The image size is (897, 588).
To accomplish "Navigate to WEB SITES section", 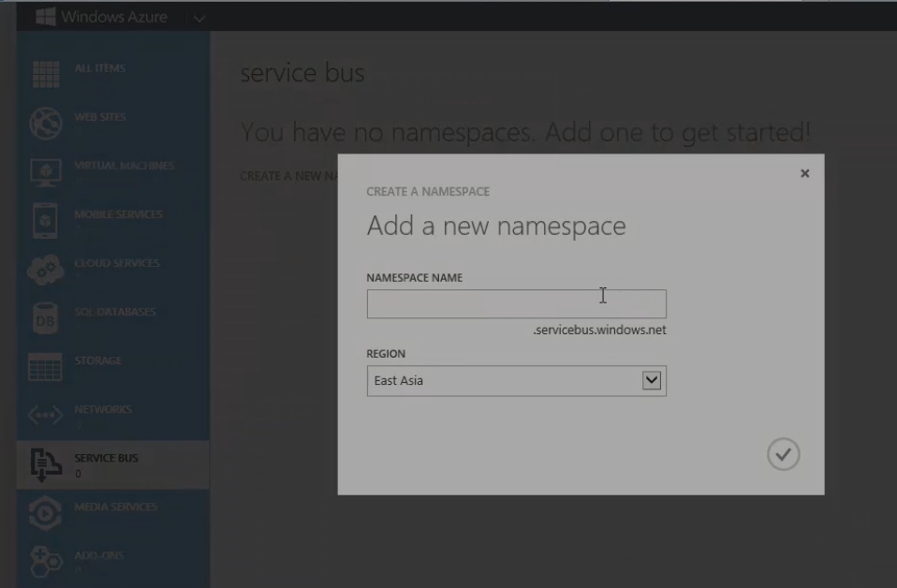I will (x=100, y=117).
